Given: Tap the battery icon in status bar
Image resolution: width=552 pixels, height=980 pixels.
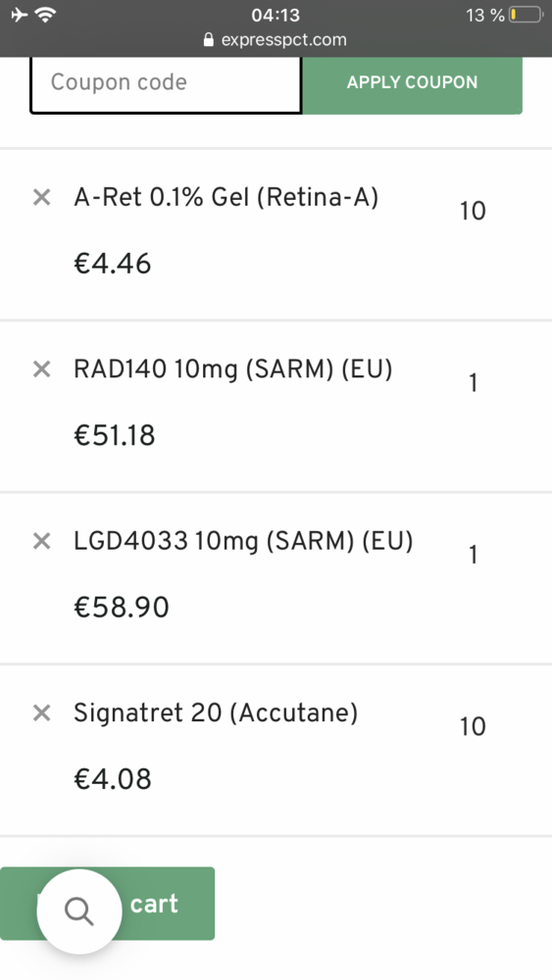Looking at the screenshot, I should click(x=526, y=15).
